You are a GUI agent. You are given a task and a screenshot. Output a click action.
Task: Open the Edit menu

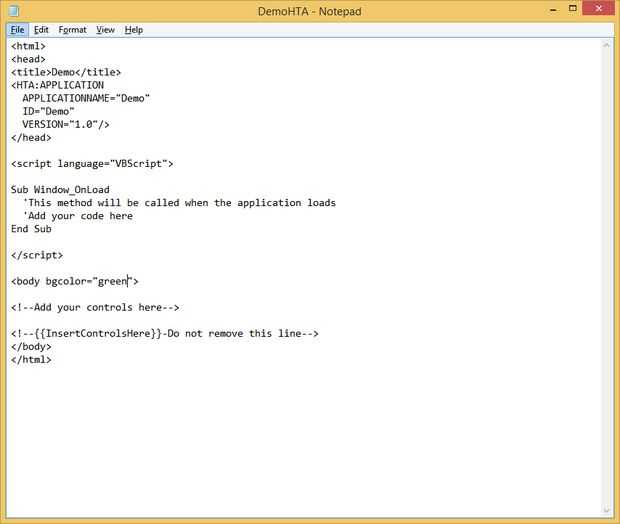41,30
